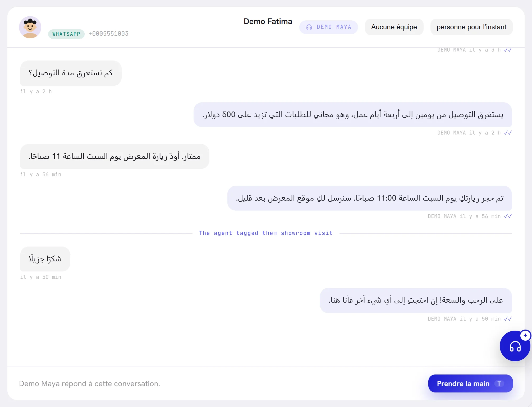Click the message asking about delivery duration
Image resolution: width=532 pixels, height=407 pixels.
click(x=71, y=73)
